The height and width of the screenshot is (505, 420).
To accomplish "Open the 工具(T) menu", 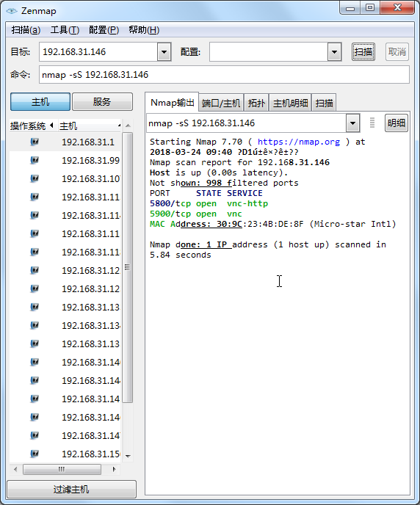I will 65,30.
